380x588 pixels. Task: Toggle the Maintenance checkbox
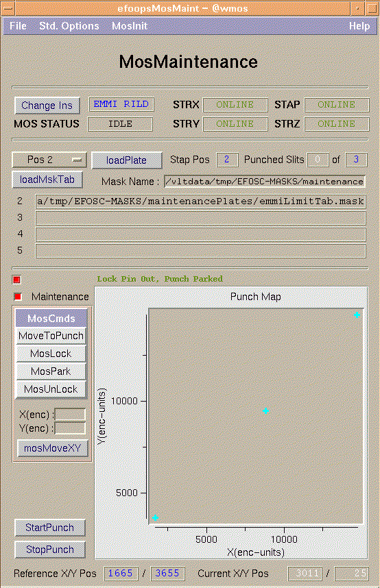pyautogui.click(x=18, y=297)
